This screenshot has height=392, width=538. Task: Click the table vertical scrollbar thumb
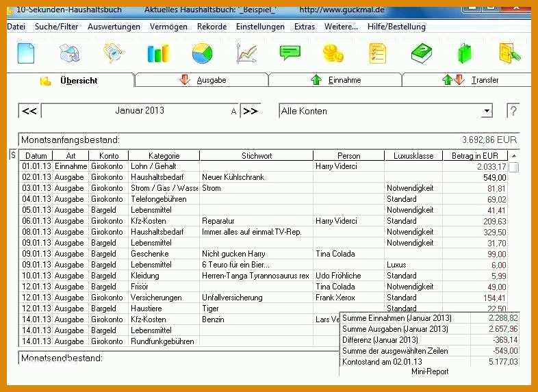(x=513, y=168)
